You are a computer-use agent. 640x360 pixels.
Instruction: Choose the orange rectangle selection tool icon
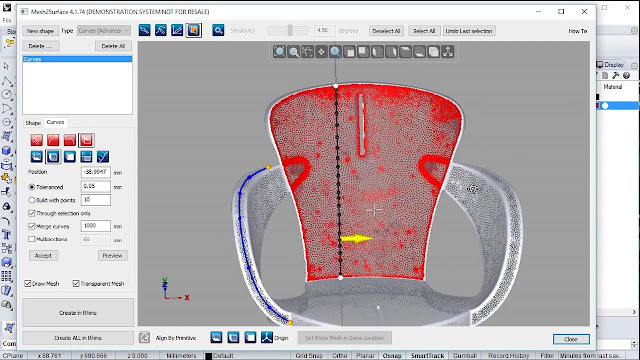click(194, 30)
